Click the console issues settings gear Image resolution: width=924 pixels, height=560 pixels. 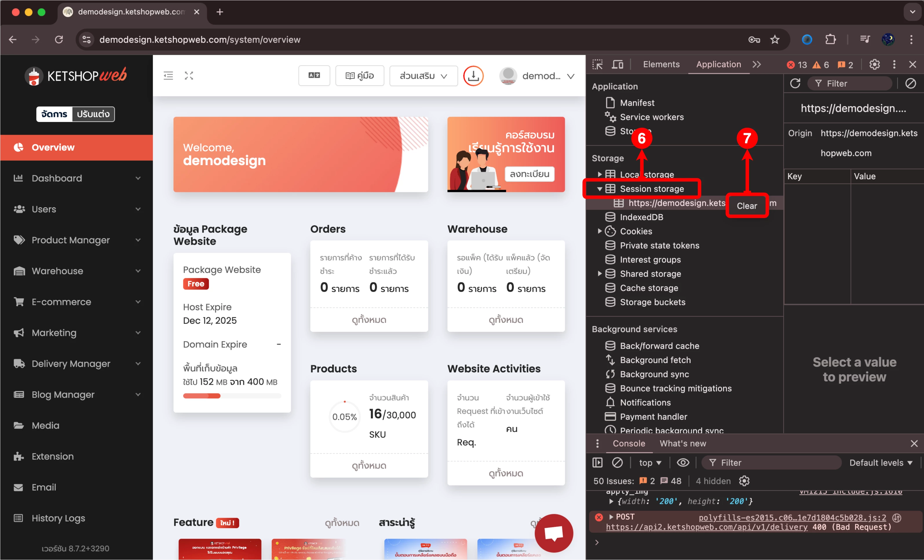click(x=744, y=481)
